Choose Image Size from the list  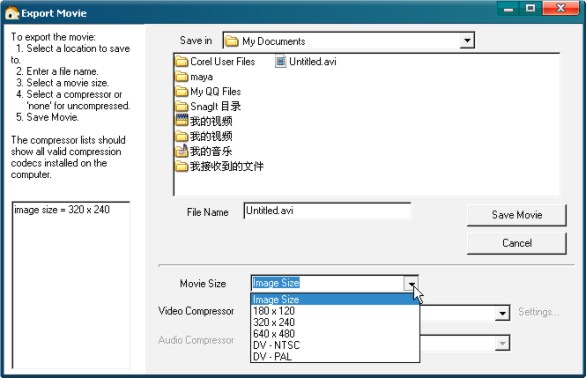(x=335, y=299)
